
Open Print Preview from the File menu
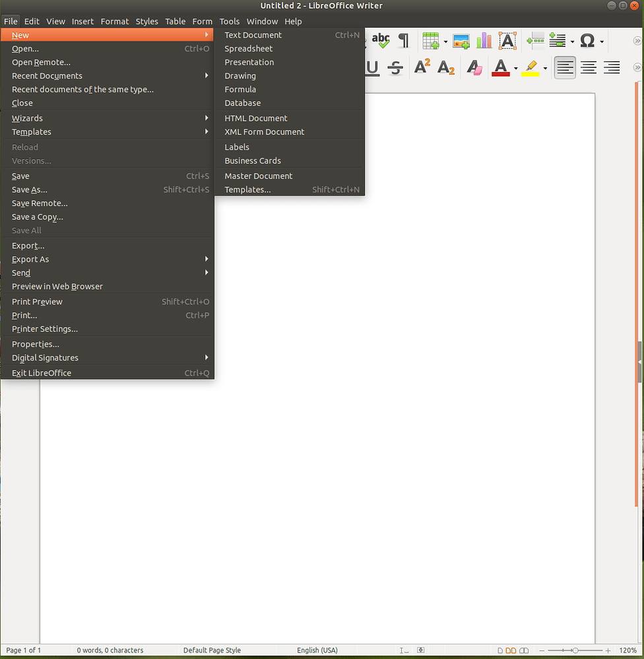point(37,301)
